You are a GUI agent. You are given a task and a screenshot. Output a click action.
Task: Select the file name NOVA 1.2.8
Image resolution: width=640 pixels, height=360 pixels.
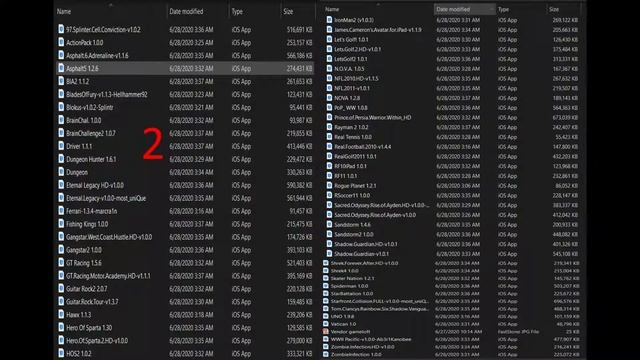pos(347,98)
